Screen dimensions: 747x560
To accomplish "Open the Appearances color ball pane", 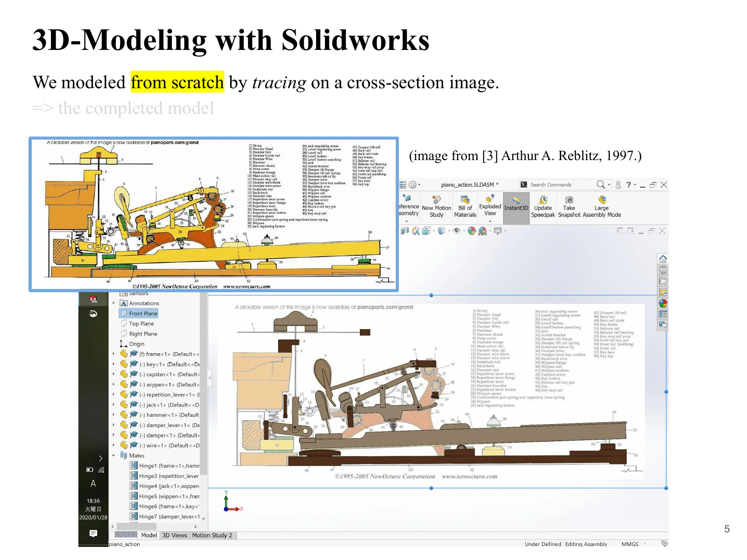I will [663, 303].
